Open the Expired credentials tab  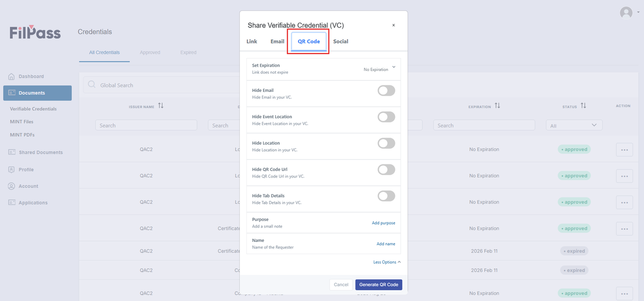pyautogui.click(x=188, y=53)
